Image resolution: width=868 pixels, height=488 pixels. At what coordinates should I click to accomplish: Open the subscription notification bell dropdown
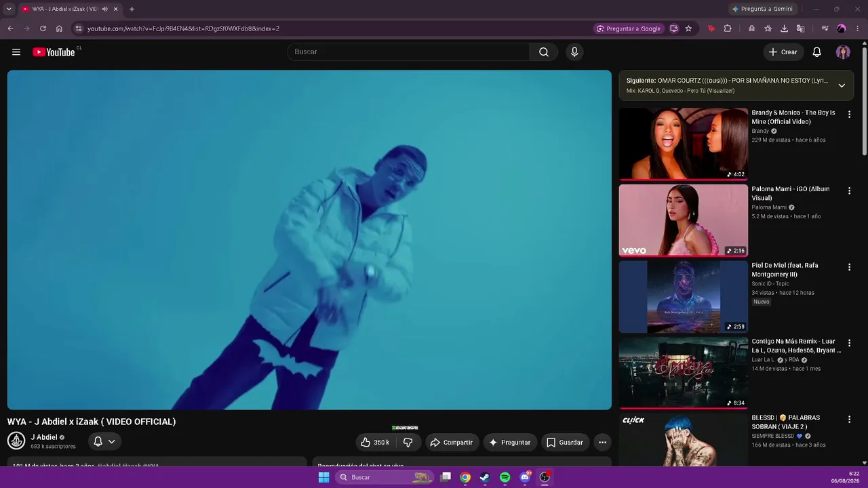pyautogui.click(x=104, y=442)
